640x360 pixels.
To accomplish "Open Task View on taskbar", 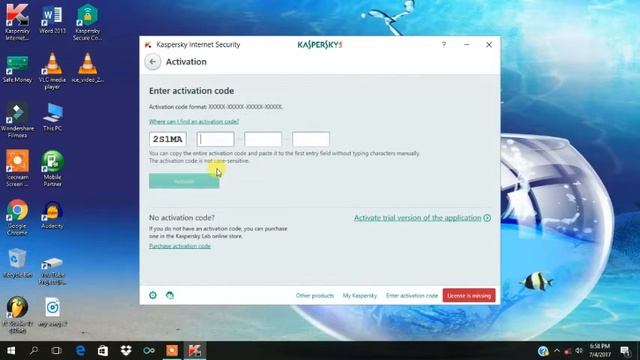I will tap(56, 351).
